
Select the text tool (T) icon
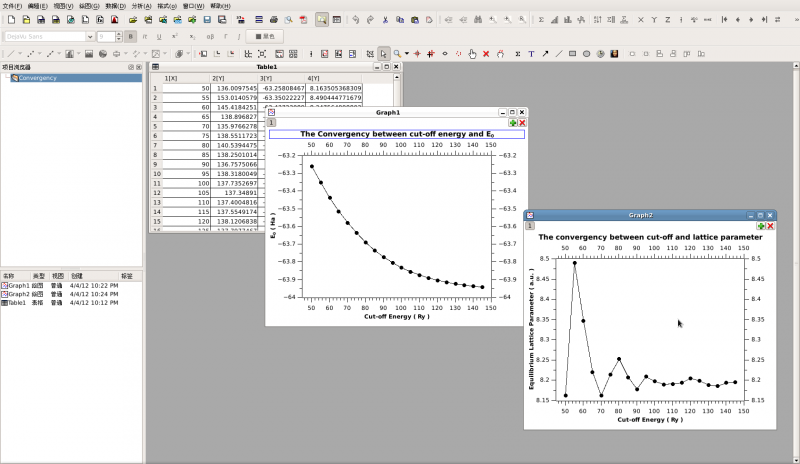click(531, 53)
